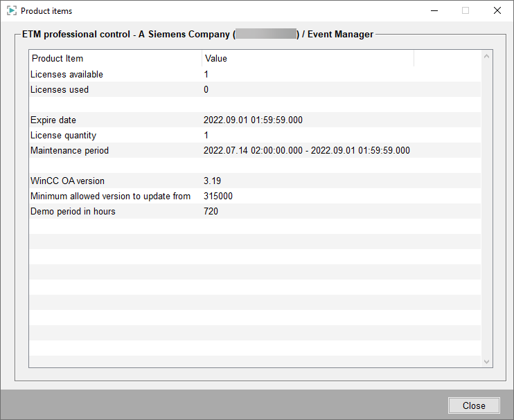The height and width of the screenshot is (420, 514).
Task: Select the Licenses available row
Action: pyautogui.click(x=67, y=75)
